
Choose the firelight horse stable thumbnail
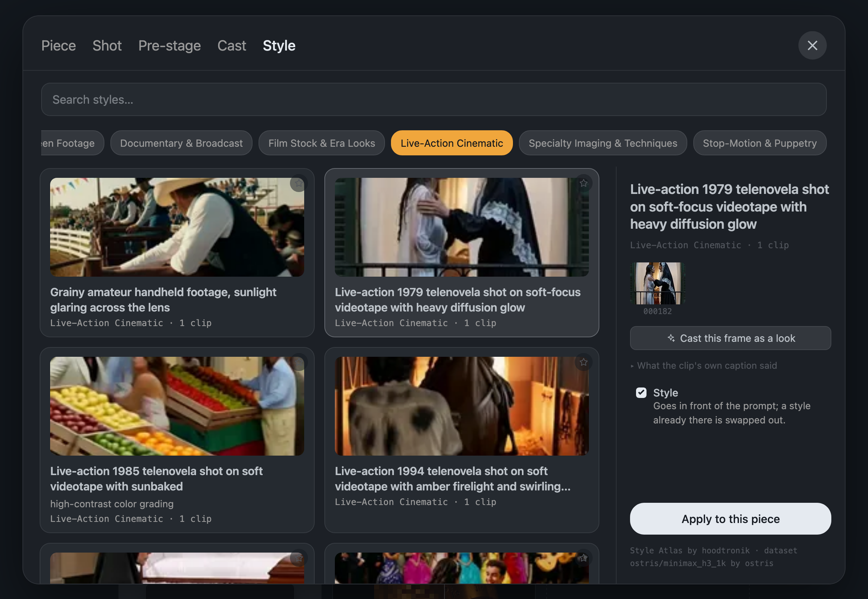point(462,407)
